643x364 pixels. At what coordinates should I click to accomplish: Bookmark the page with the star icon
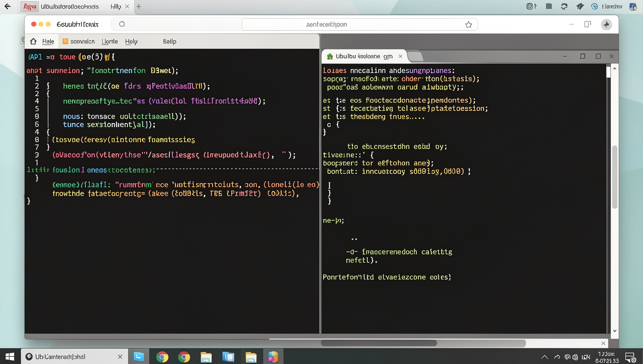point(469,25)
